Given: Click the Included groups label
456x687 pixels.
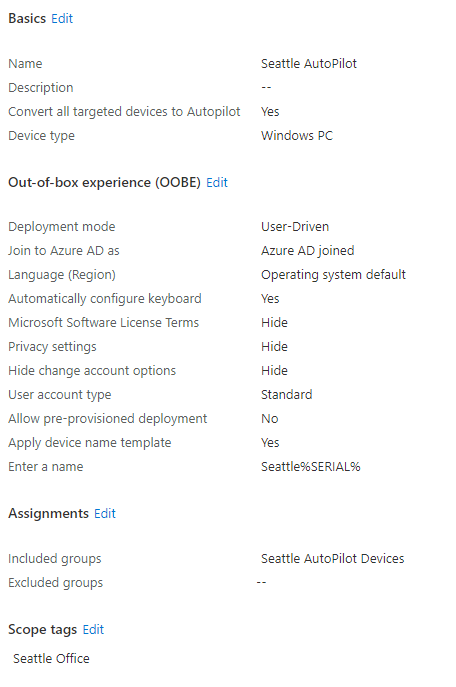Looking at the screenshot, I should (x=54, y=559).
